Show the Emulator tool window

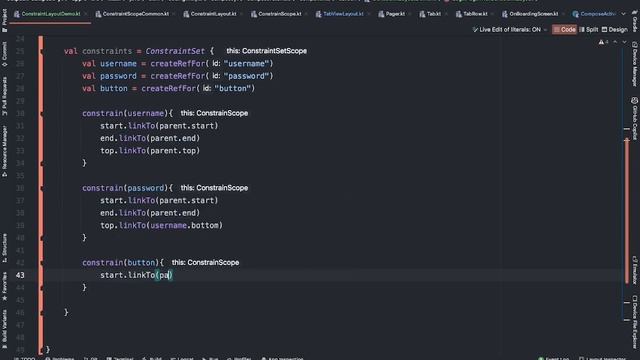click(635, 270)
